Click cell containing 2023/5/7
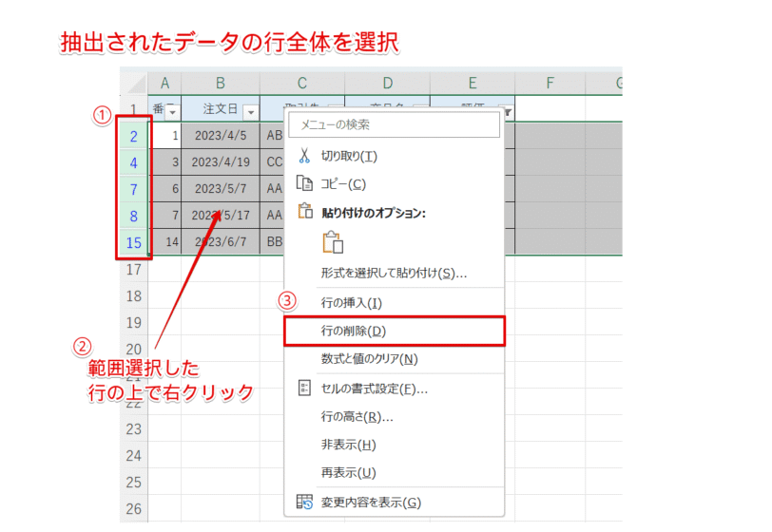The width and height of the screenshot is (772, 532). [221, 189]
